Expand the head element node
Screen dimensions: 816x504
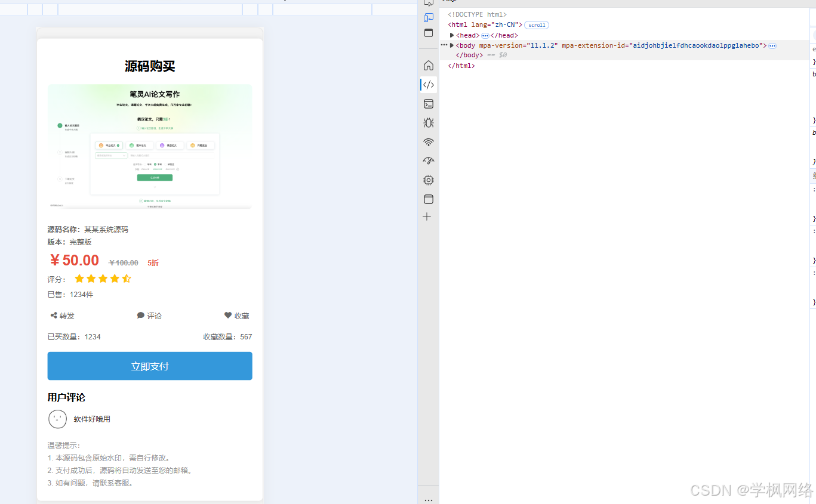[452, 35]
